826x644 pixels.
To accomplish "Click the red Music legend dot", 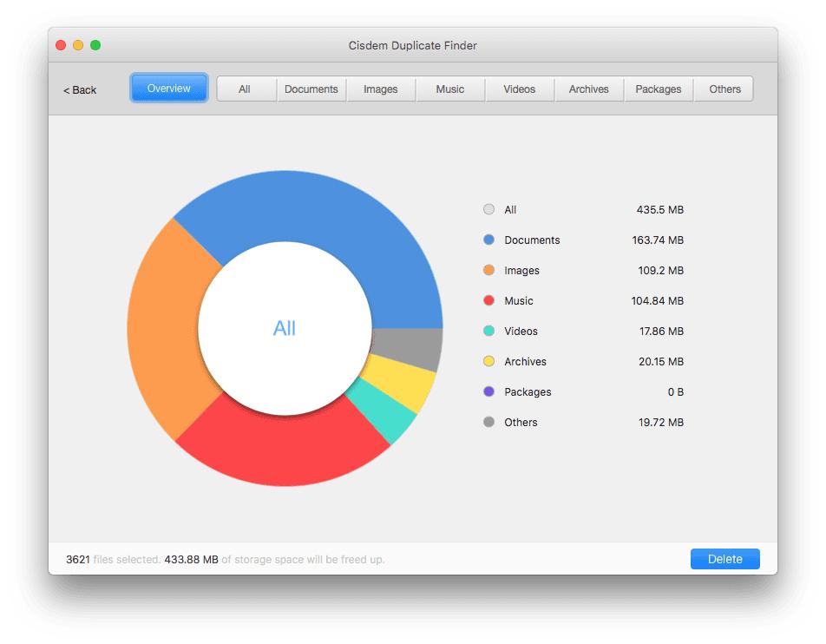I will 488,300.
